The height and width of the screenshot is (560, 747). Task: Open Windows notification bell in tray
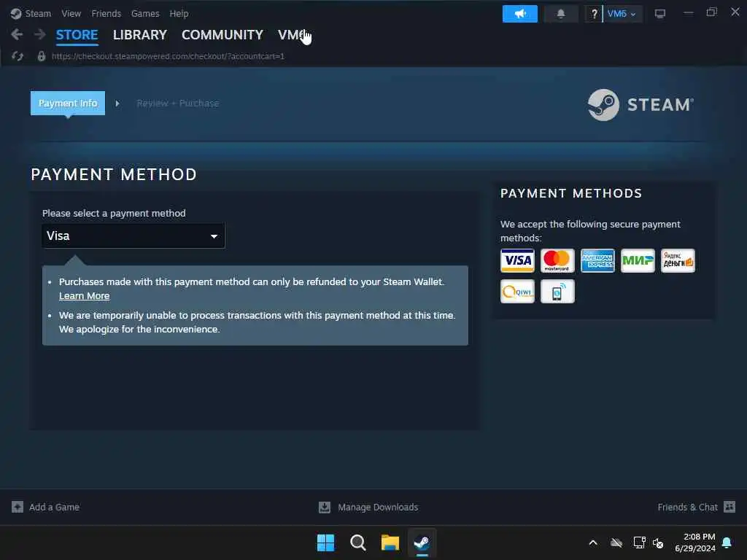[x=727, y=542]
